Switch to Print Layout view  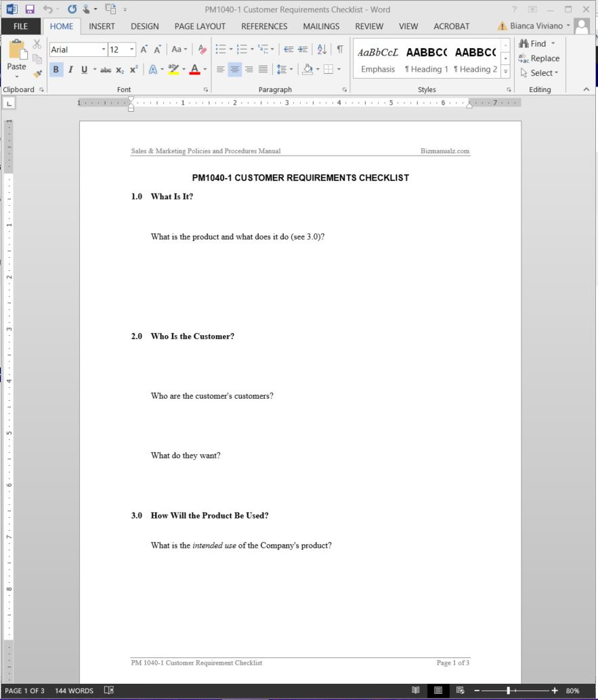(438, 690)
